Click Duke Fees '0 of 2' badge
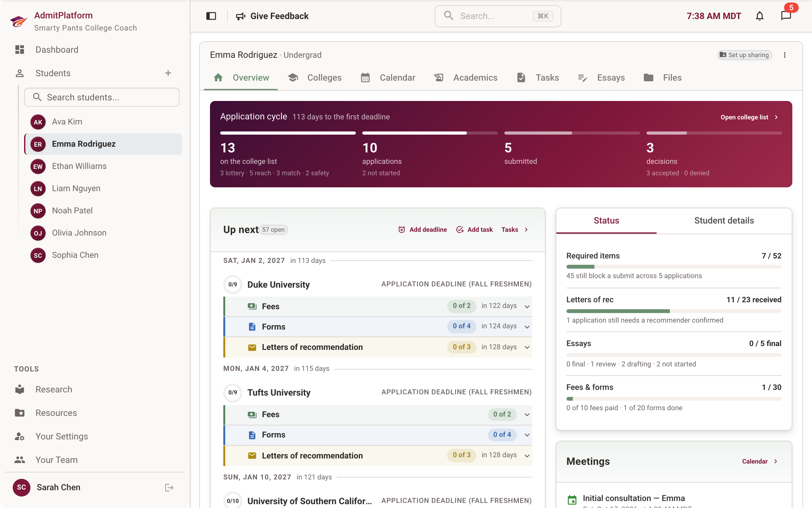 [x=462, y=306]
